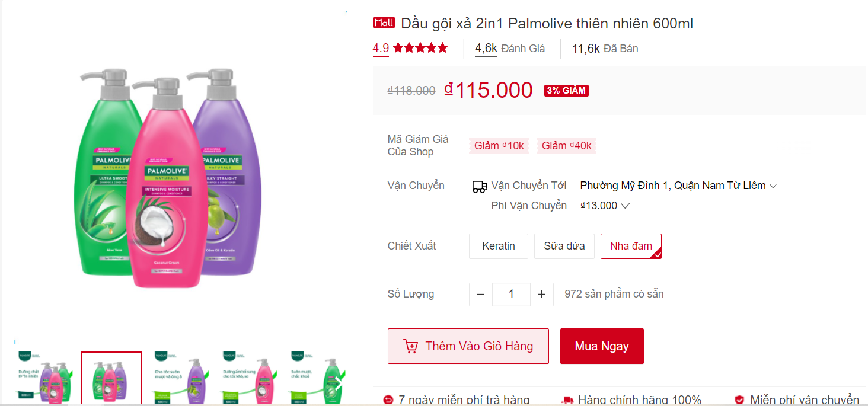
Task: Deselect the Nha đam extract option
Action: (631, 245)
